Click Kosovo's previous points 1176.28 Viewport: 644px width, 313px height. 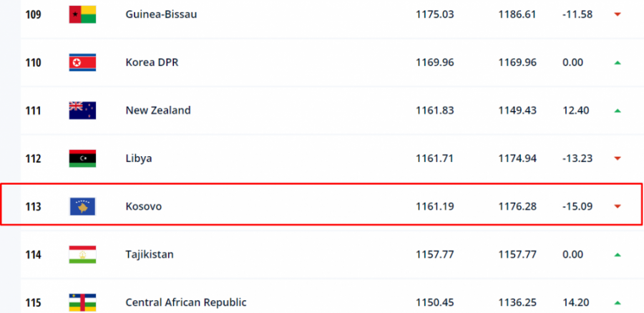(x=517, y=206)
